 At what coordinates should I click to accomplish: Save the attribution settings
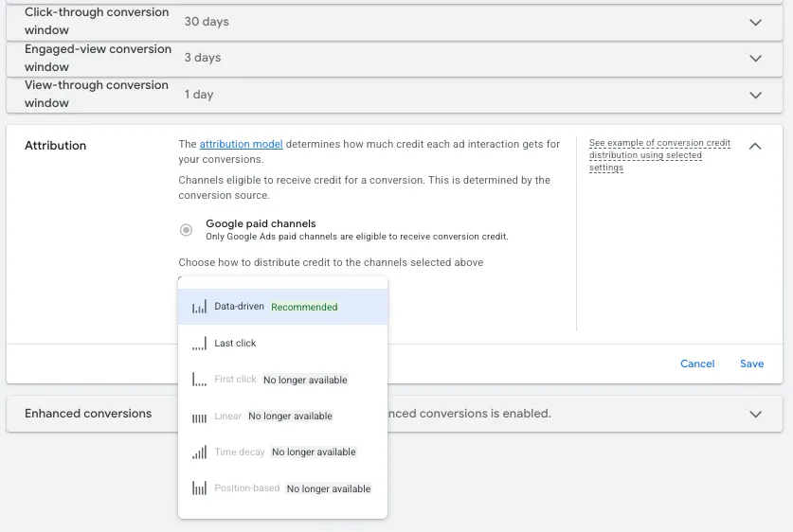(751, 364)
